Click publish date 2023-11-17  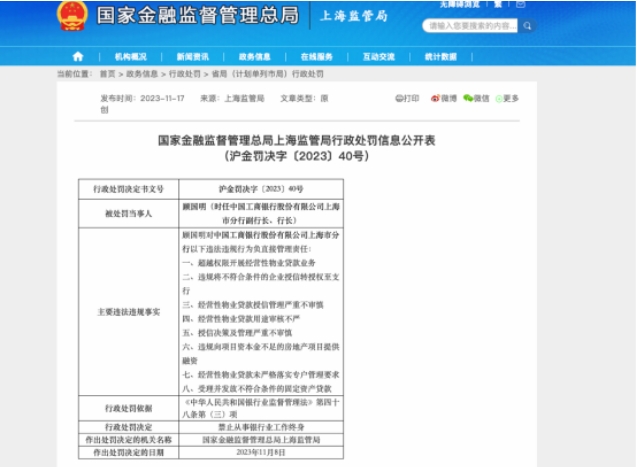pyautogui.click(x=162, y=98)
